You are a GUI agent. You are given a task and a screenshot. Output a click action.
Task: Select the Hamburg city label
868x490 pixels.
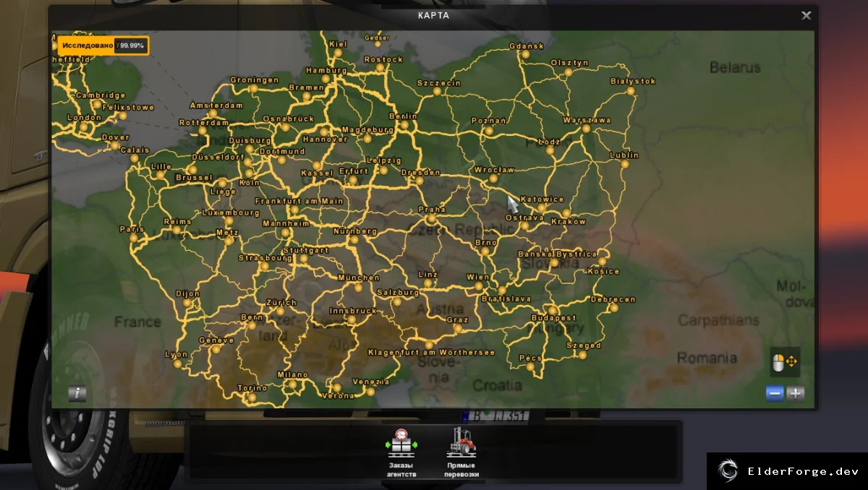pyautogui.click(x=326, y=71)
